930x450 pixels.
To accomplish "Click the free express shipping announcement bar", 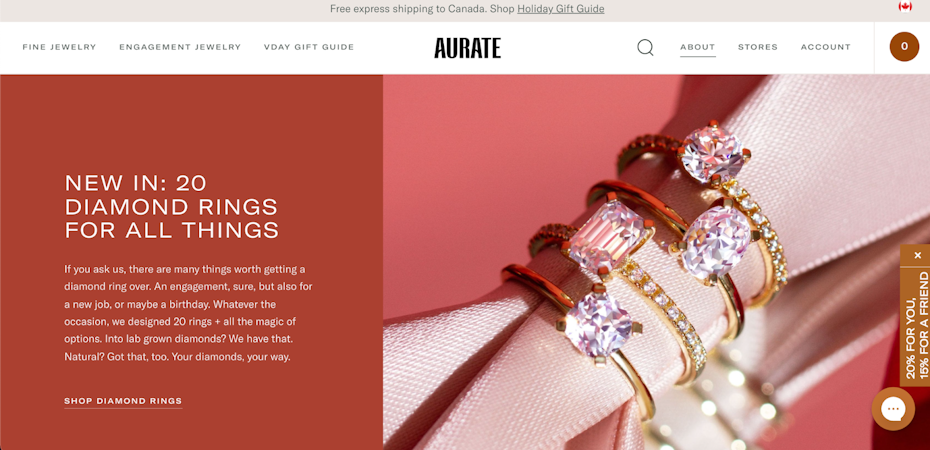I will [465, 11].
